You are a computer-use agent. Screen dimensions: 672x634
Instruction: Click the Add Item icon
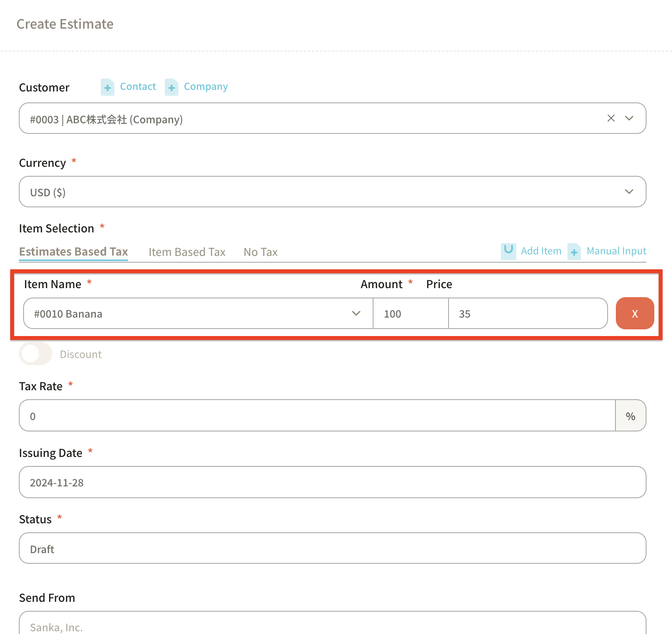(508, 250)
